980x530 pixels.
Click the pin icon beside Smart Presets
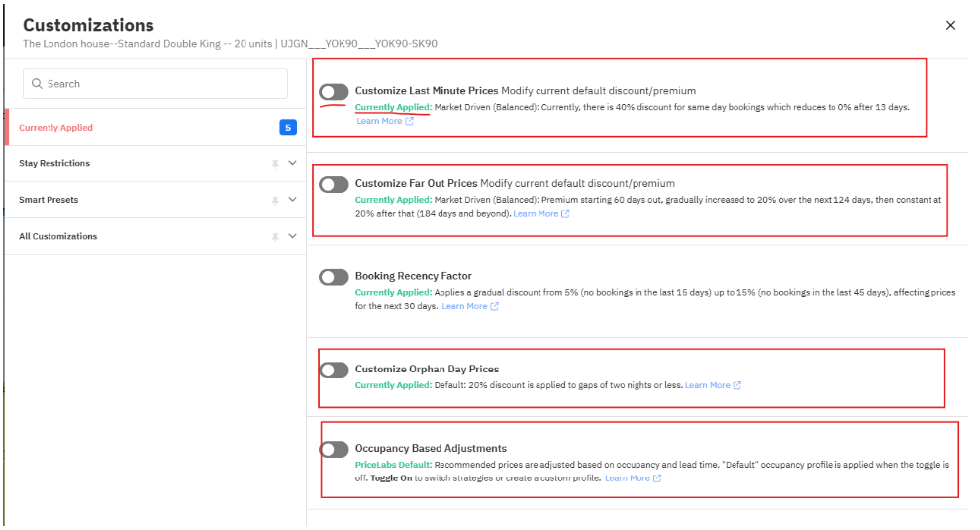point(275,200)
